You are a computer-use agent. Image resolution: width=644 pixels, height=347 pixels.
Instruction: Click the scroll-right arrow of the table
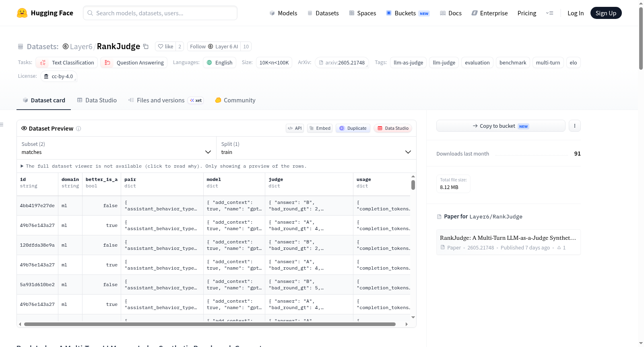click(407, 324)
